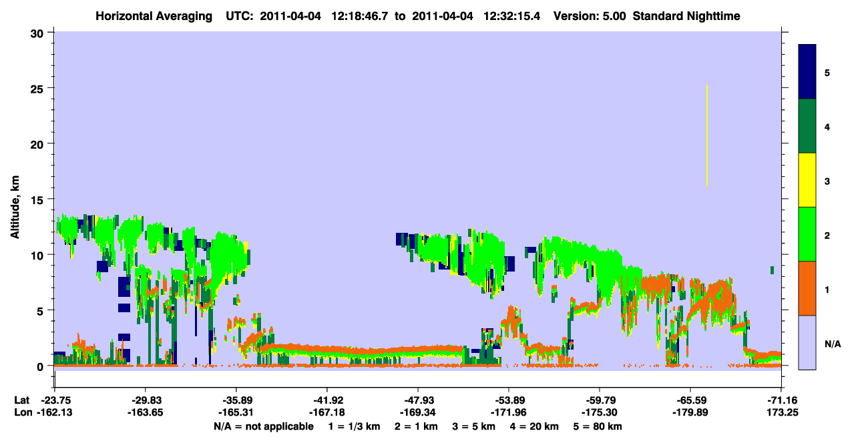Viewport: 868px width, 445px height.
Task: Click the orange color bar segment 1
Action: (807, 288)
